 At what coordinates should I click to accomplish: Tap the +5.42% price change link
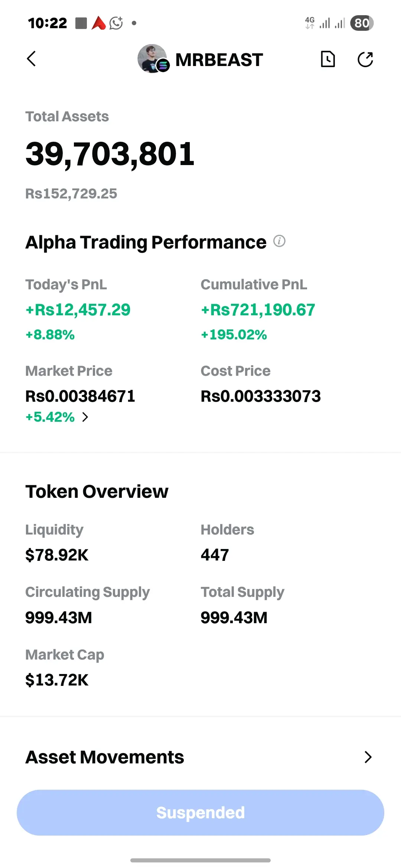(50, 417)
